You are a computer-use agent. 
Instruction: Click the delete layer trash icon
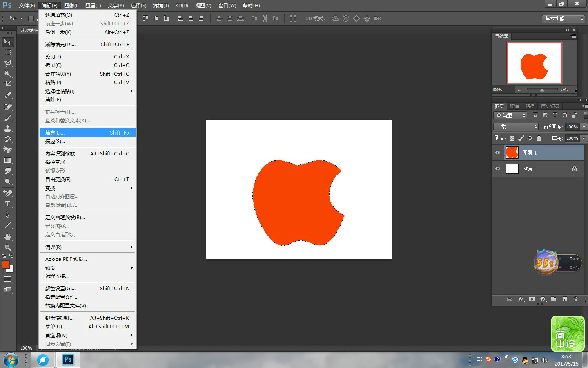(575, 299)
